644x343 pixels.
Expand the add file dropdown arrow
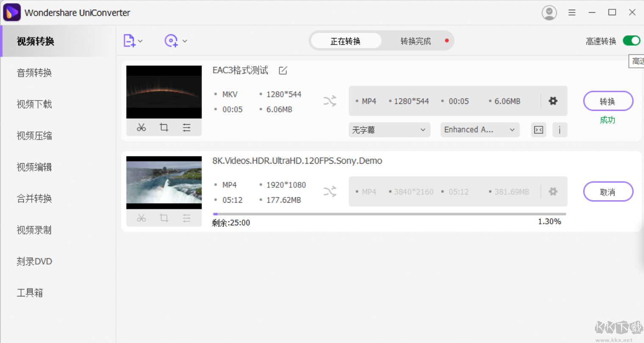141,41
